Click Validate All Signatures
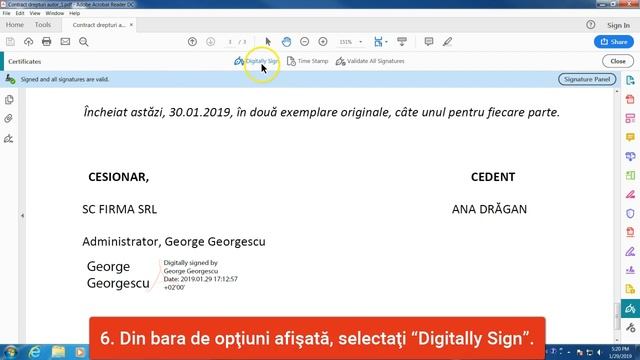This screenshot has width=640, height=360. [x=370, y=61]
